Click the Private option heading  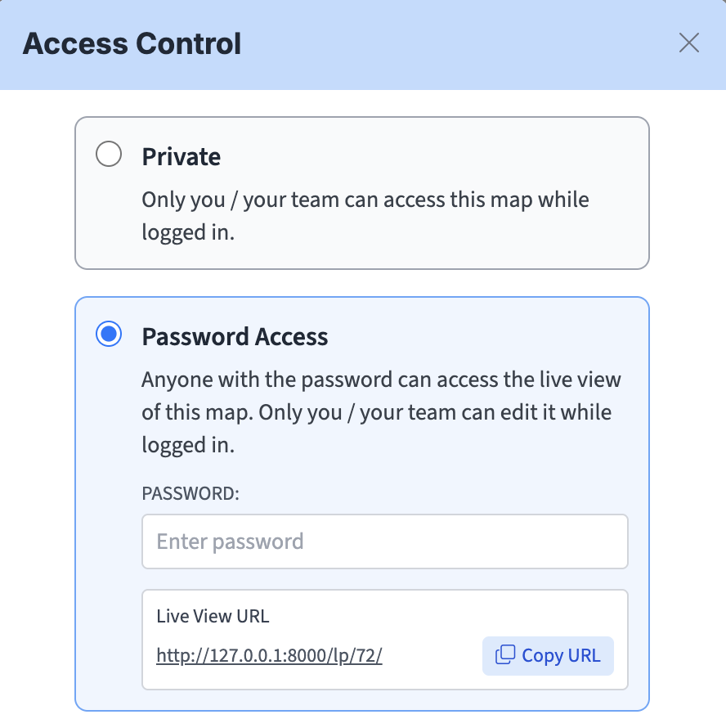(x=181, y=156)
